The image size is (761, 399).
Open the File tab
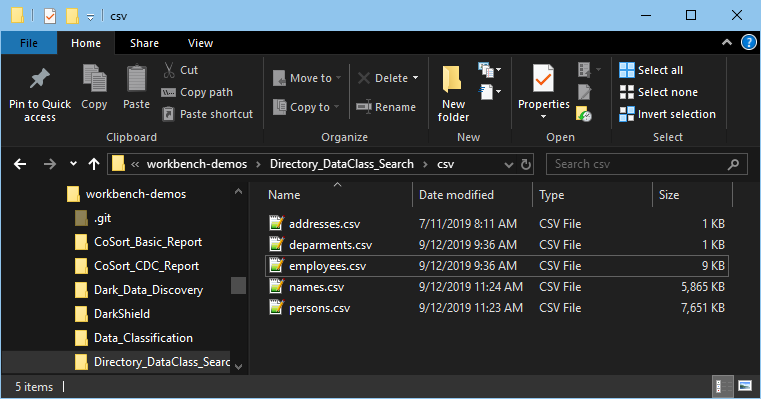coord(29,43)
